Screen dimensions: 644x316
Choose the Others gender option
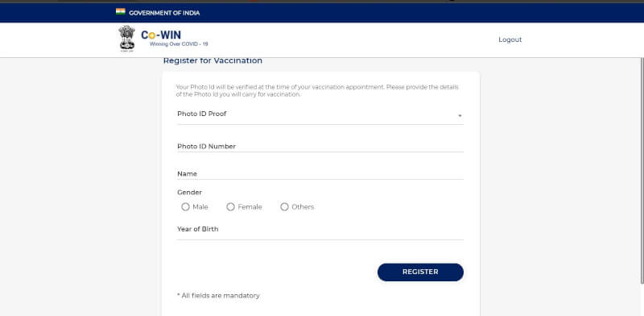click(x=284, y=207)
